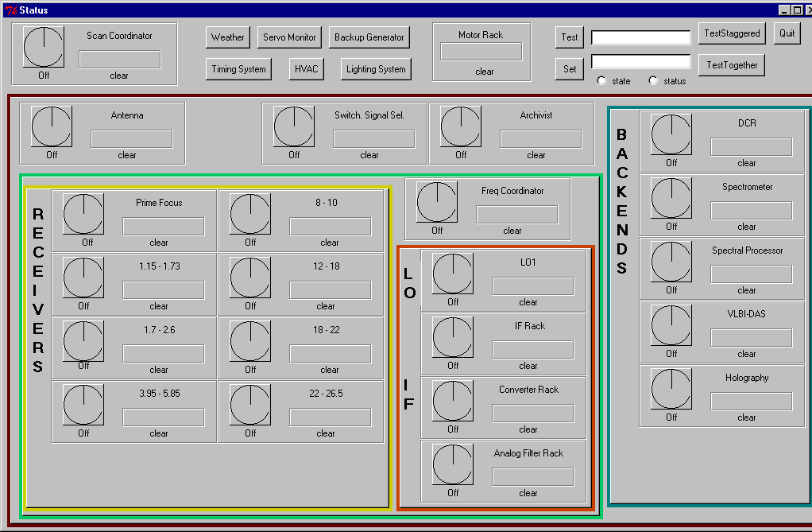Select the status radio button
812x532 pixels.
pos(652,80)
